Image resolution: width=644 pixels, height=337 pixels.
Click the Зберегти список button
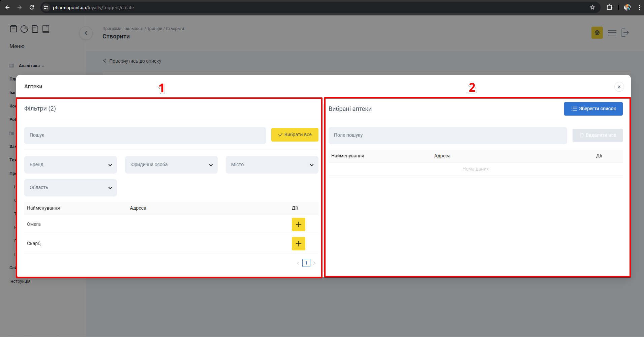[593, 109]
